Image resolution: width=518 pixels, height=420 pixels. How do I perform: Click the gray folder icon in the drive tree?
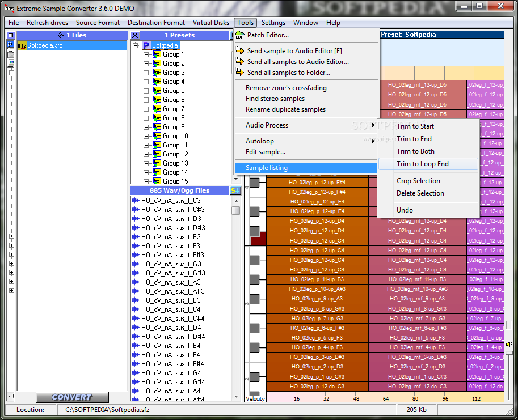tap(11, 54)
